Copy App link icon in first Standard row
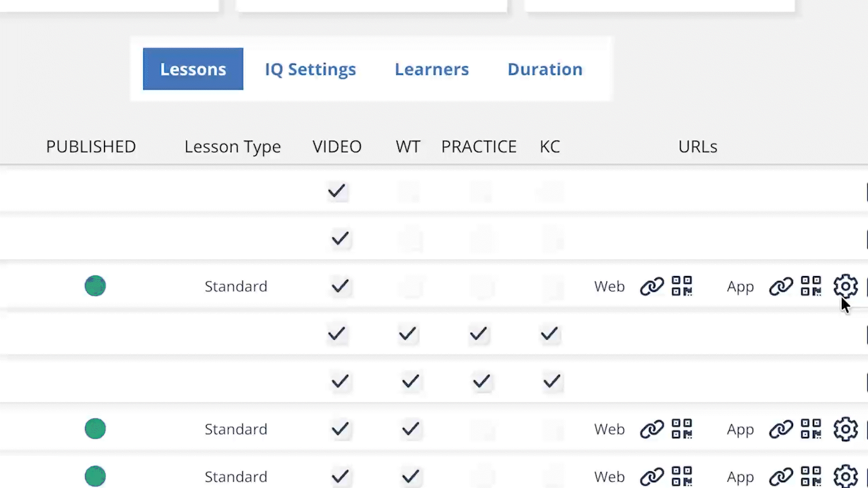The image size is (868, 488). click(x=781, y=286)
